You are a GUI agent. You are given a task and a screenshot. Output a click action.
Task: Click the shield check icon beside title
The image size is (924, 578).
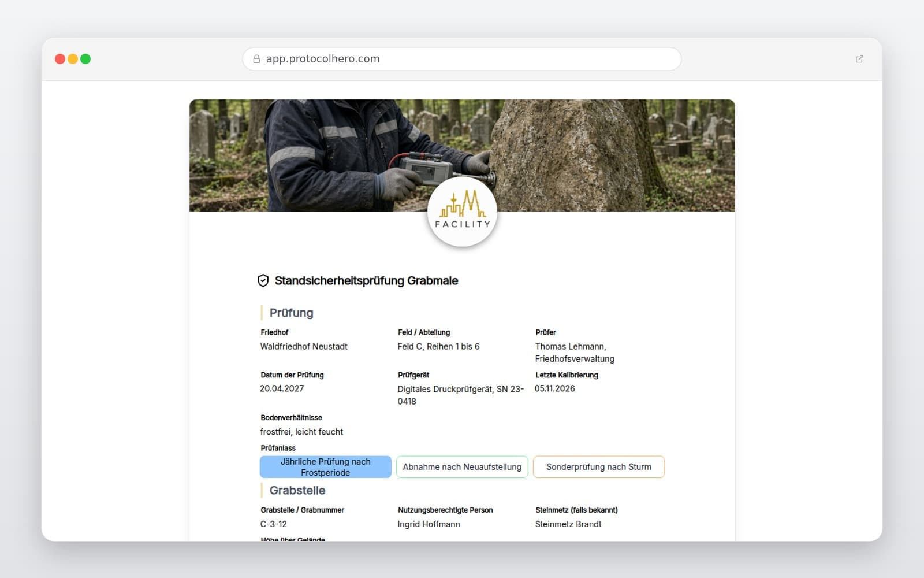point(263,281)
